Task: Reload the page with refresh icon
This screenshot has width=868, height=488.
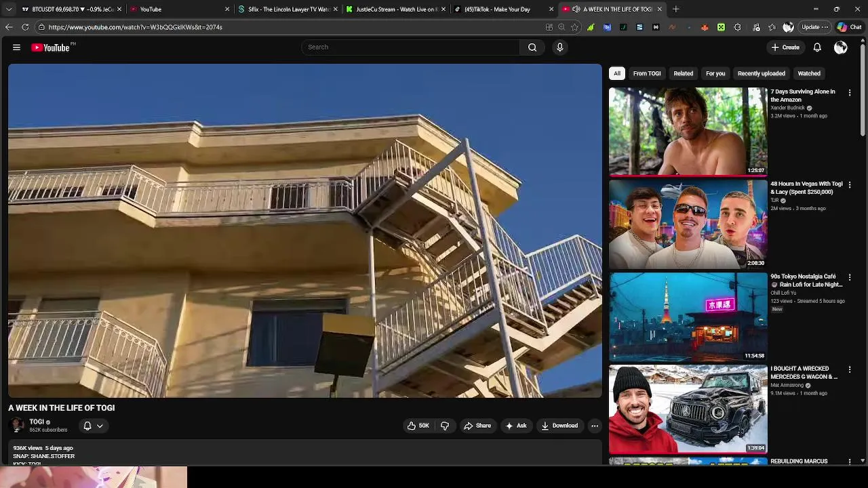Action: (25, 27)
